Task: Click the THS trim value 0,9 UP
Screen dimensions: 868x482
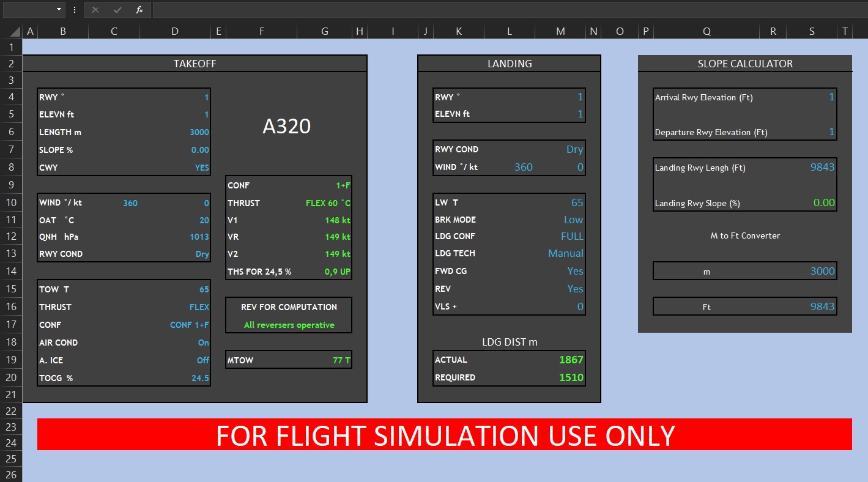Action: (x=338, y=272)
